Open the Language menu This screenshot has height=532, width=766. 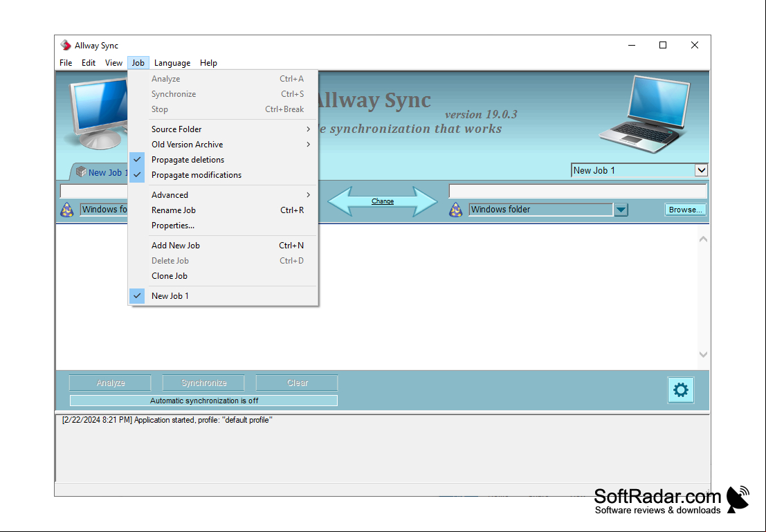click(172, 63)
